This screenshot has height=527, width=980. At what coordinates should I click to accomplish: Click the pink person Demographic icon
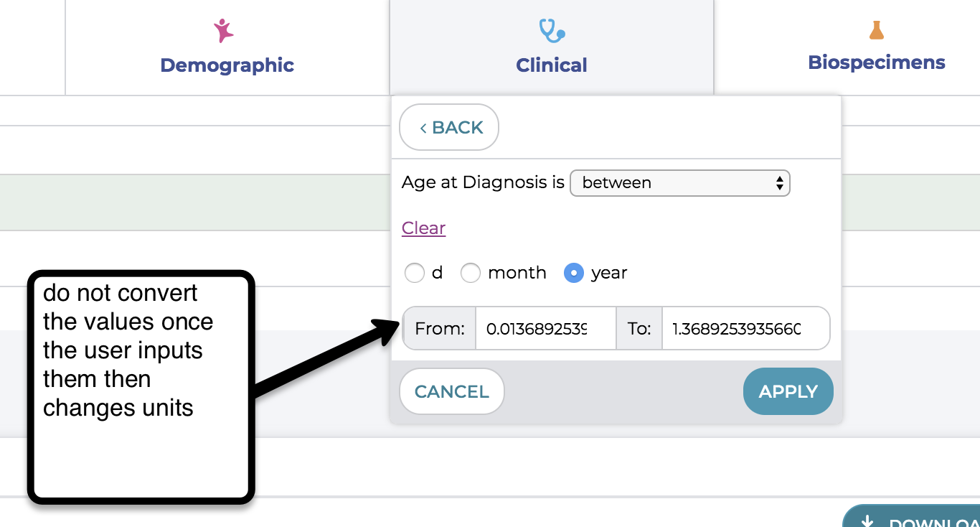click(x=222, y=29)
